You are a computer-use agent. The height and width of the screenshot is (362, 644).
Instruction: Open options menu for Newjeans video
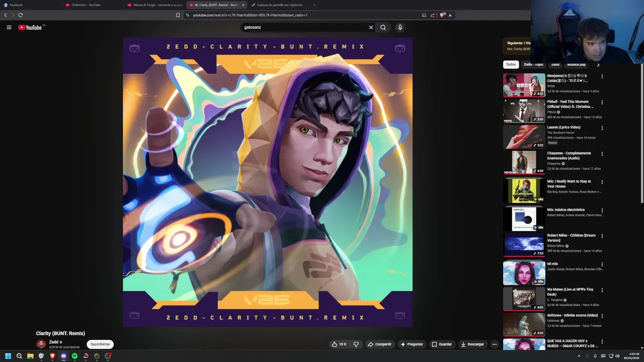602,77
